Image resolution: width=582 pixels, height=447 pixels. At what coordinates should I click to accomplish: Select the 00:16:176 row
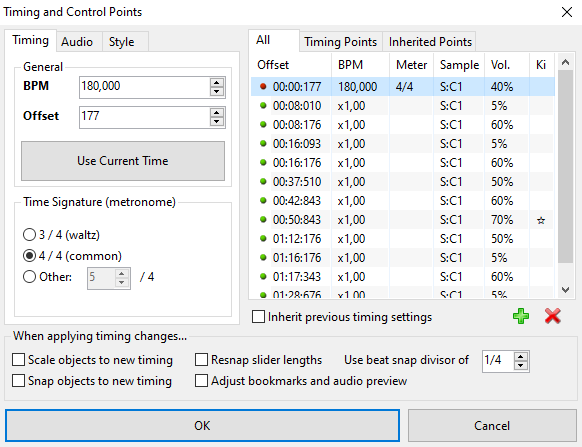coord(403,163)
